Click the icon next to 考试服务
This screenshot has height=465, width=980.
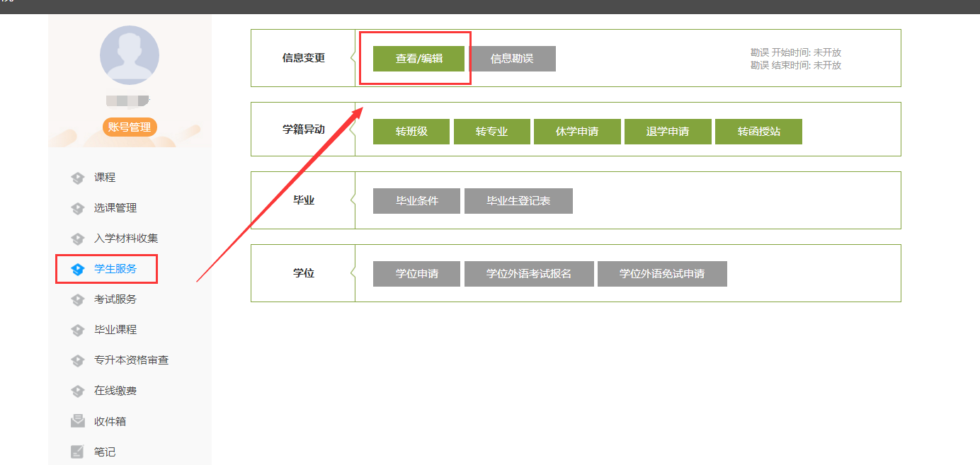(78, 299)
